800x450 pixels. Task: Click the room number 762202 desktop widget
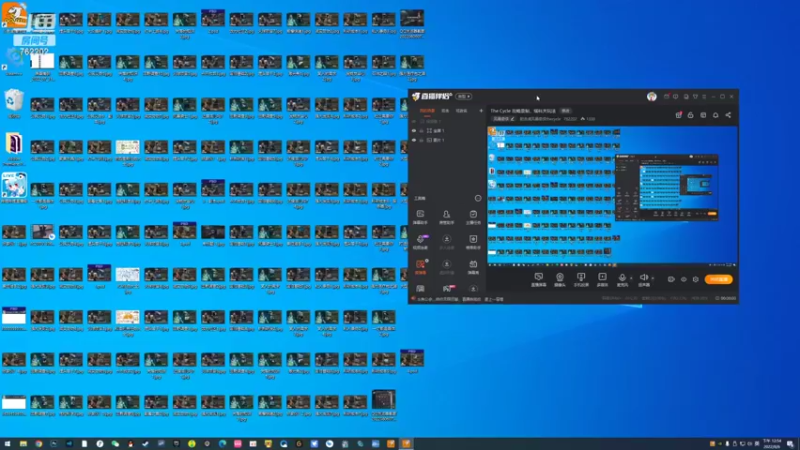[34, 45]
